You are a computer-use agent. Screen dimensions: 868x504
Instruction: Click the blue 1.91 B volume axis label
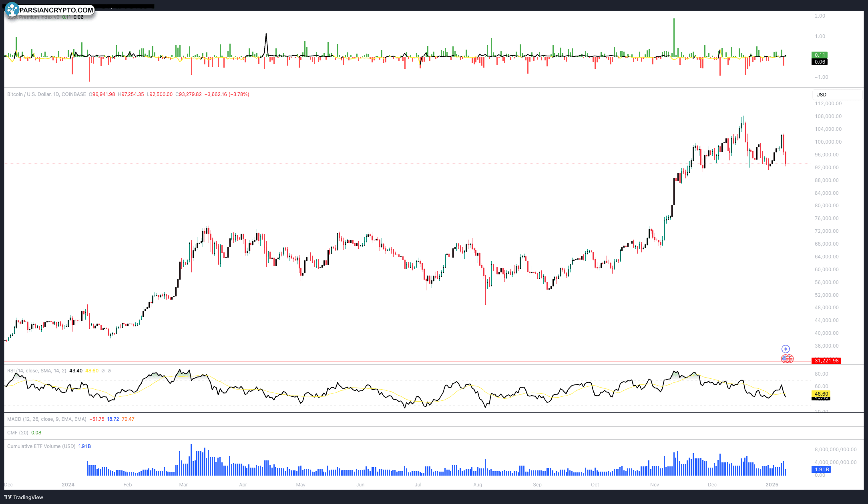pyautogui.click(x=822, y=470)
